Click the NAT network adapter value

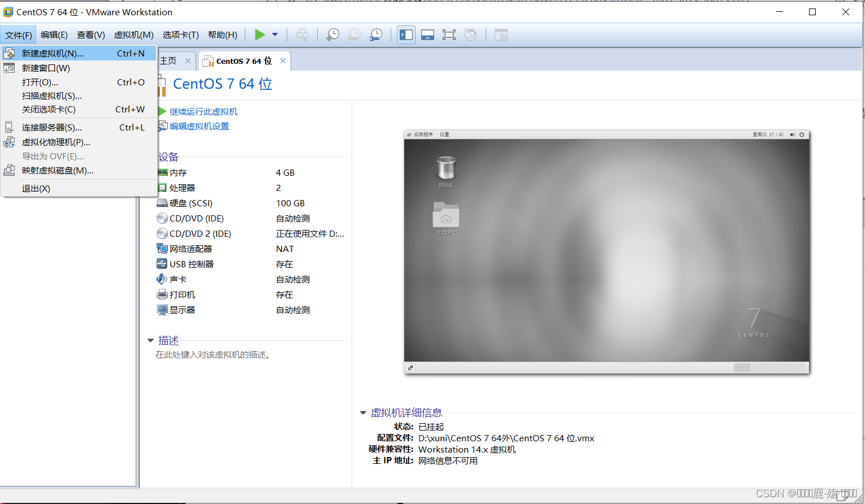click(285, 249)
